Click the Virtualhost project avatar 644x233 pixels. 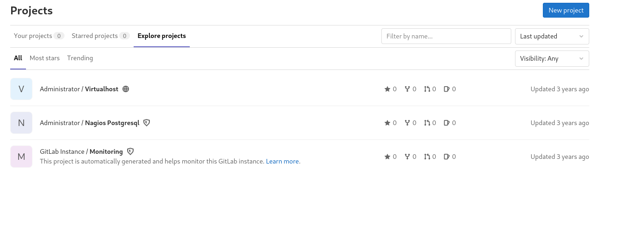coord(21,89)
